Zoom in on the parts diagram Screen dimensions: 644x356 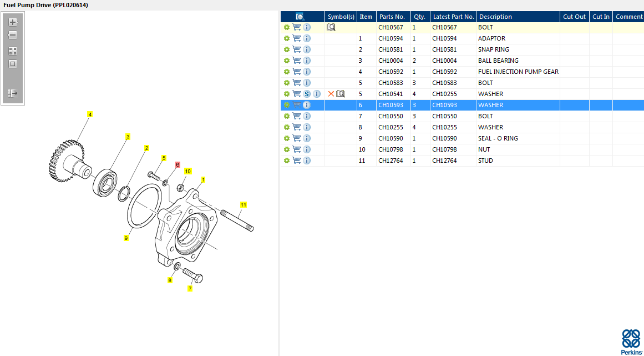(x=13, y=23)
